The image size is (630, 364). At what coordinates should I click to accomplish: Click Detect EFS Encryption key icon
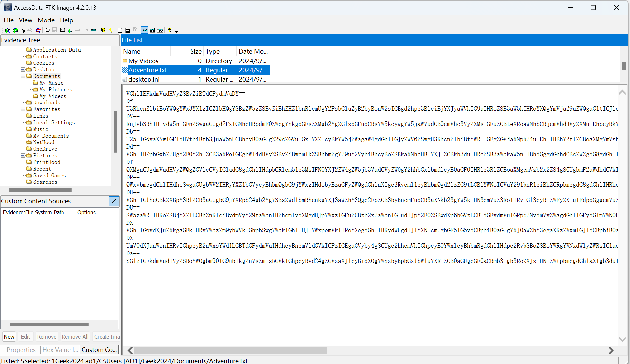(110, 30)
